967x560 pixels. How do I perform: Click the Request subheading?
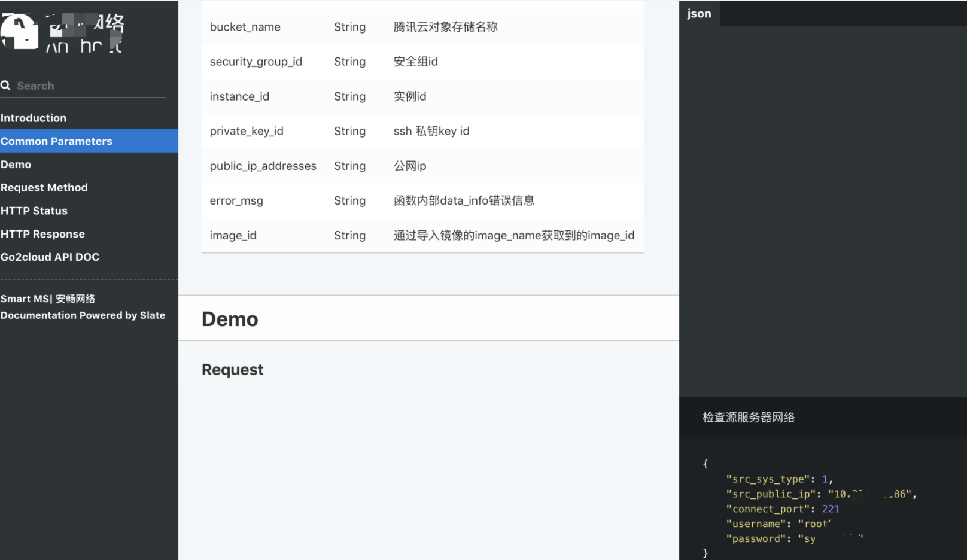pos(233,370)
